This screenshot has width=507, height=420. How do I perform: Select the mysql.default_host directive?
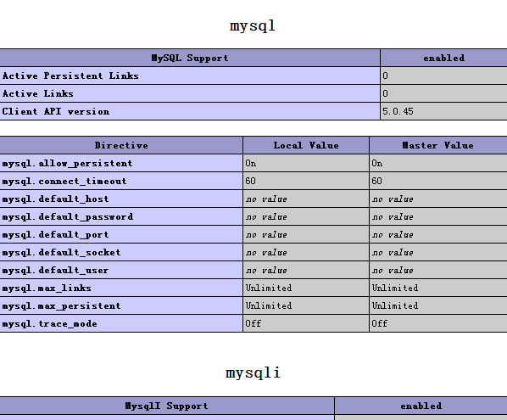(x=55, y=199)
